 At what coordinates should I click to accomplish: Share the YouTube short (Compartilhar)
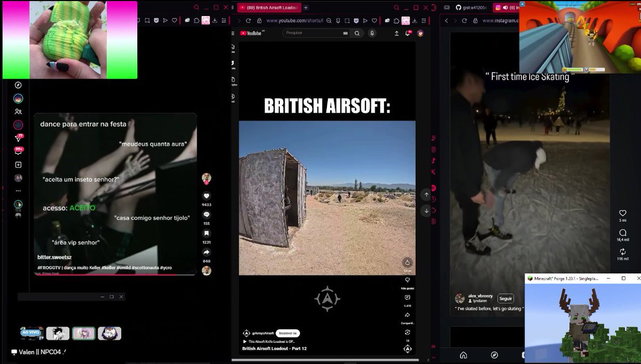click(408, 315)
